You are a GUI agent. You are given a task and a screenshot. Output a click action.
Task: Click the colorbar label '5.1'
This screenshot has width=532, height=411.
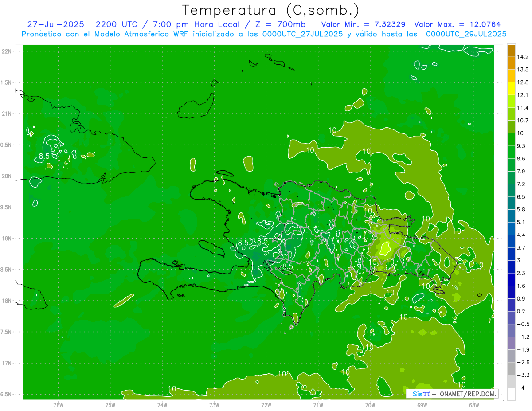click(521, 222)
